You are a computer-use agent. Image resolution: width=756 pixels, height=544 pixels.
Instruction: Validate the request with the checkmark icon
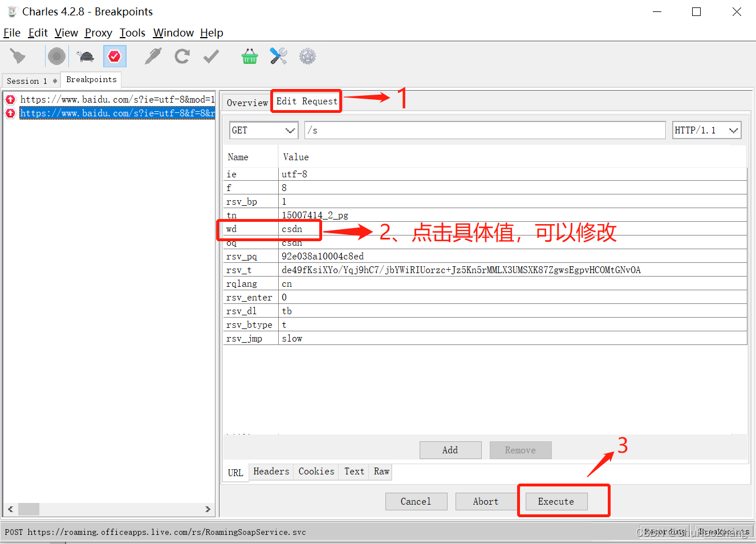(x=210, y=56)
